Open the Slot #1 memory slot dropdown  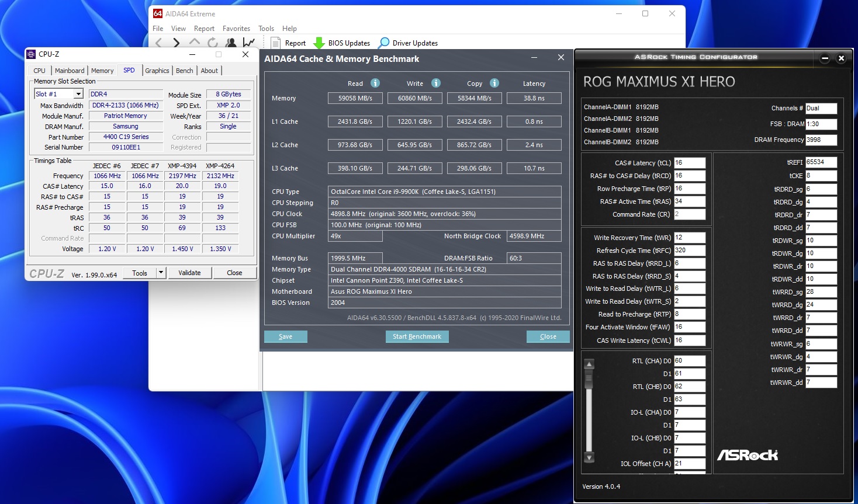point(78,94)
